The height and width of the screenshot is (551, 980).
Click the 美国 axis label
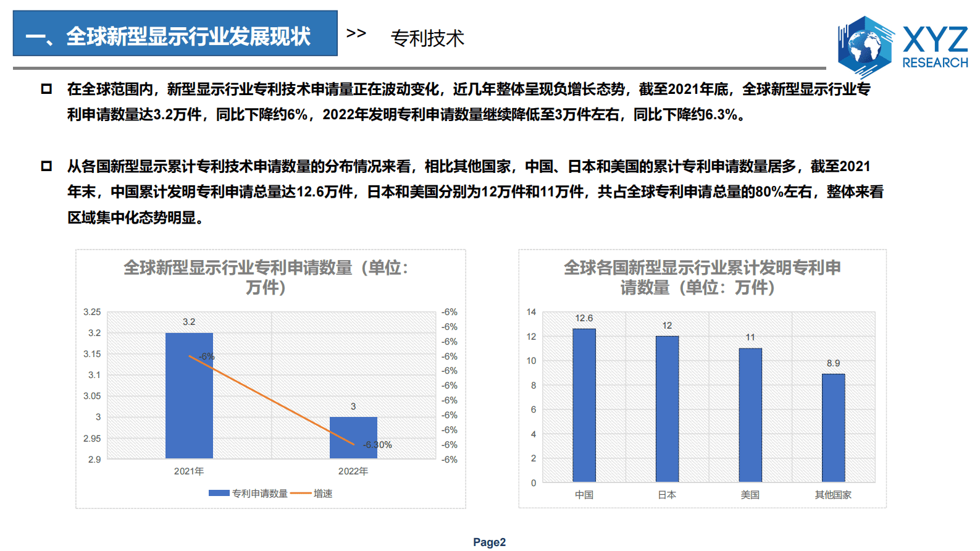point(750,495)
